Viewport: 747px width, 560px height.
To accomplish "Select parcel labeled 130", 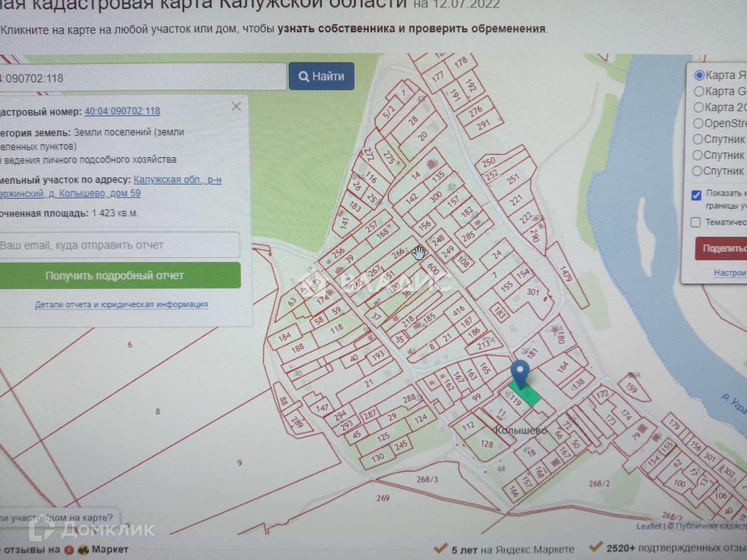I will pos(378,457).
